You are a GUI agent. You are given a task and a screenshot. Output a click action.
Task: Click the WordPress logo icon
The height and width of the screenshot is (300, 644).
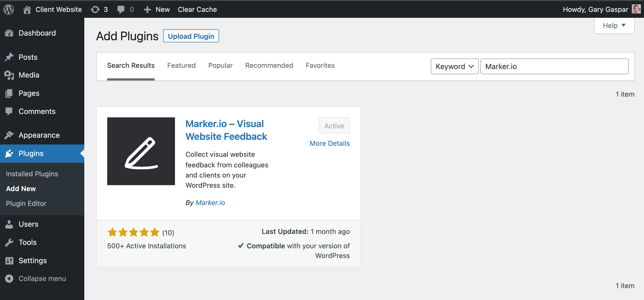click(8, 10)
